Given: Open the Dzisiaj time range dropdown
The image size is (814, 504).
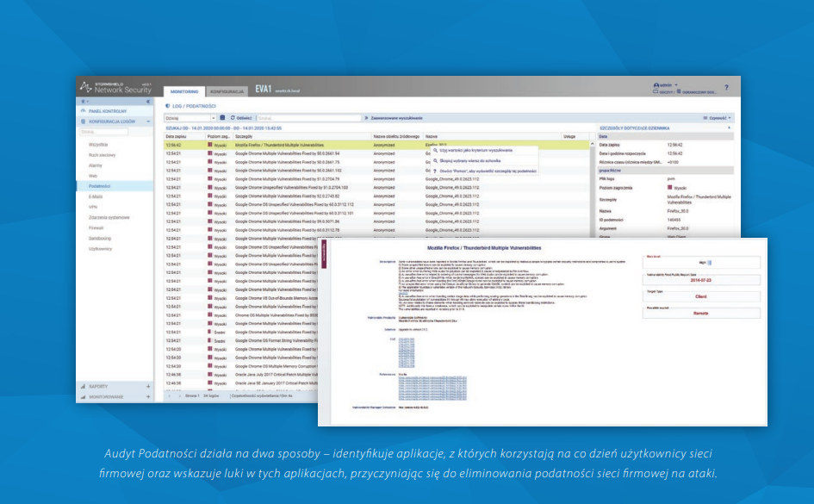Looking at the screenshot, I should (190, 117).
